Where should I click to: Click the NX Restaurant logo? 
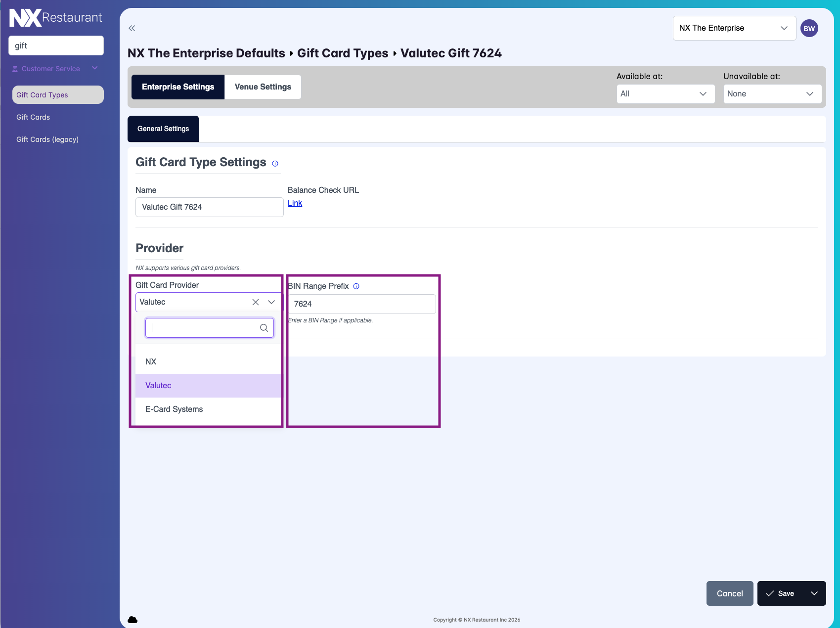click(55, 18)
